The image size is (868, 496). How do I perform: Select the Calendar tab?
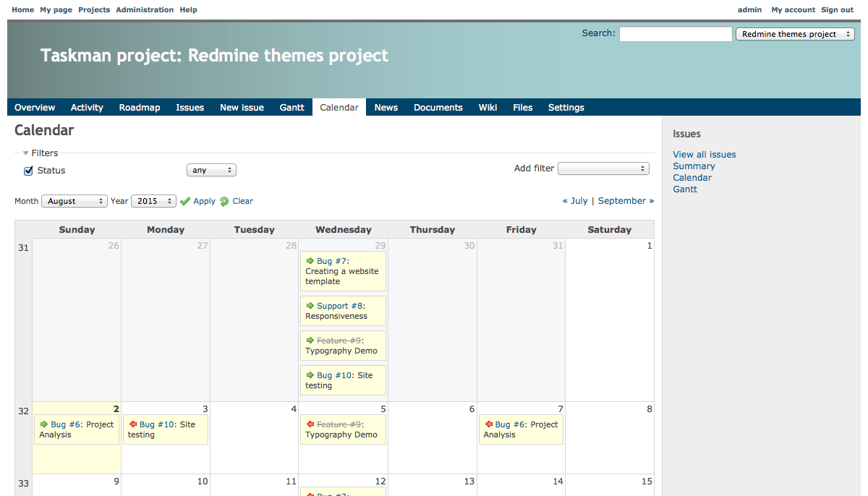(x=339, y=107)
